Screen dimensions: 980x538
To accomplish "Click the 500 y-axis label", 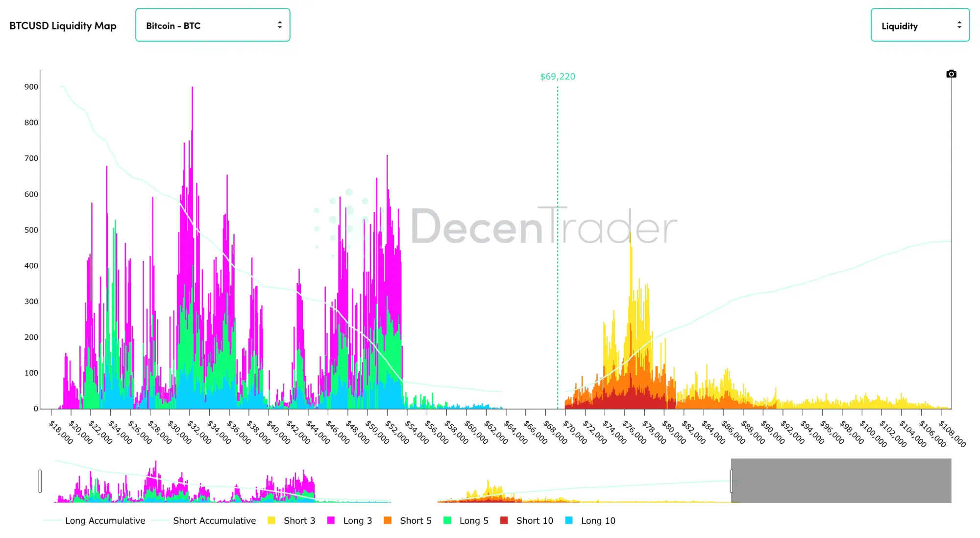I will (x=31, y=230).
